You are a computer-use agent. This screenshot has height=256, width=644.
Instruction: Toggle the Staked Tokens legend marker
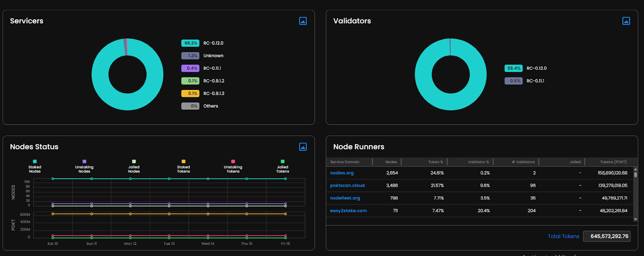(x=184, y=161)
